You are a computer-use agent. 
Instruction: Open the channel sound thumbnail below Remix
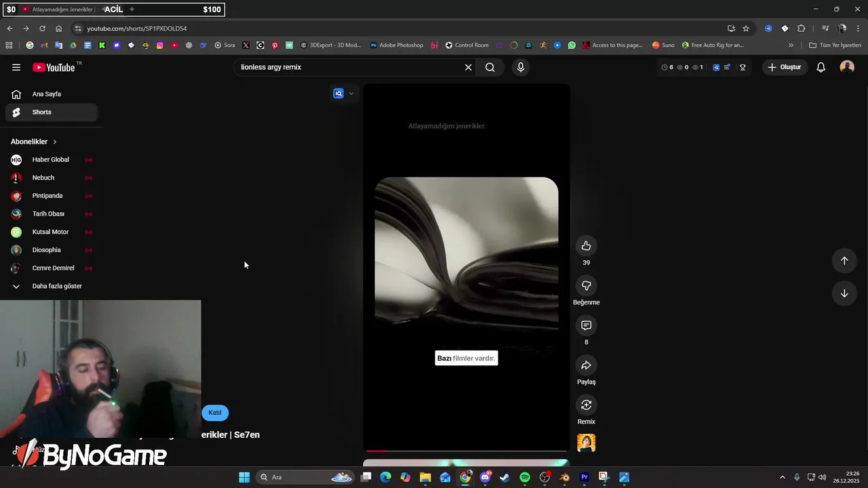[x=586, y=443]
